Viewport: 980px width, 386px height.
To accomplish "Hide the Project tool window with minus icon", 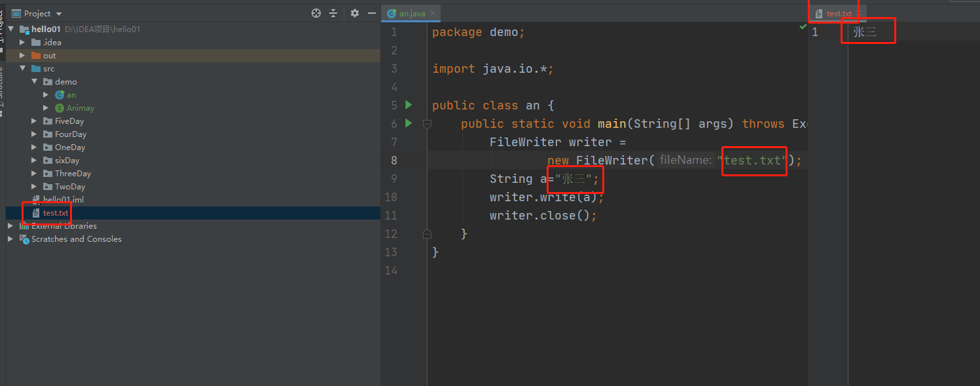I will click(x=371, y=13).
